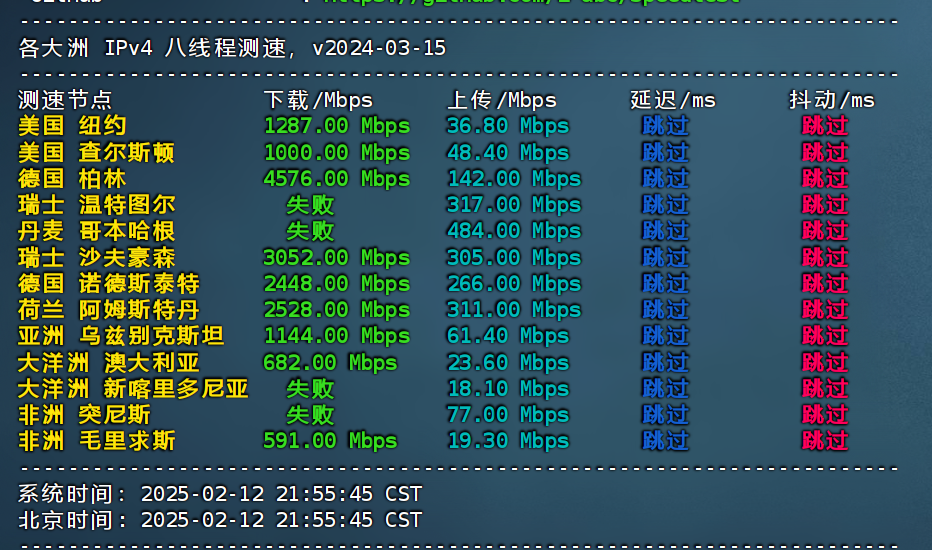Select the node name '德国 诺德斯泰特'
The width and height of the screenshot is (932, 550).
tap(109, 284)
